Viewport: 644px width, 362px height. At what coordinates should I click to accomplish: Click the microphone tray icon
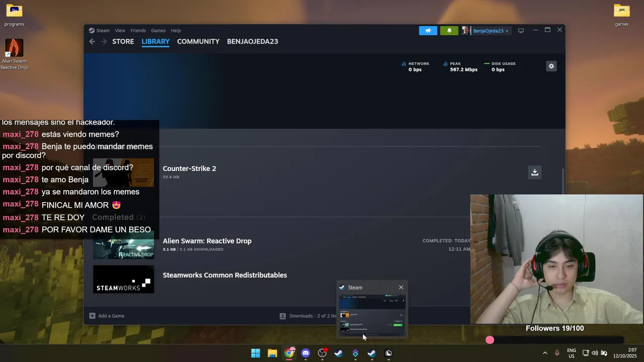557,353
